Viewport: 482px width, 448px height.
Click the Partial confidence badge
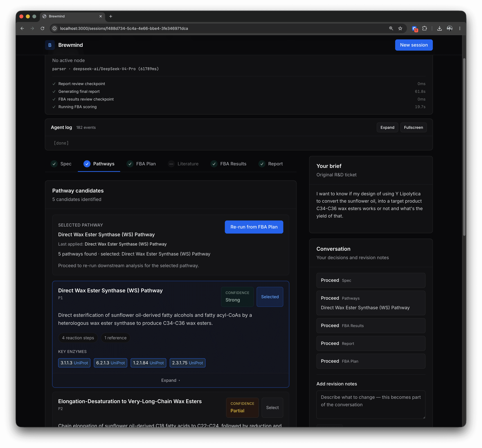[242, 408]
